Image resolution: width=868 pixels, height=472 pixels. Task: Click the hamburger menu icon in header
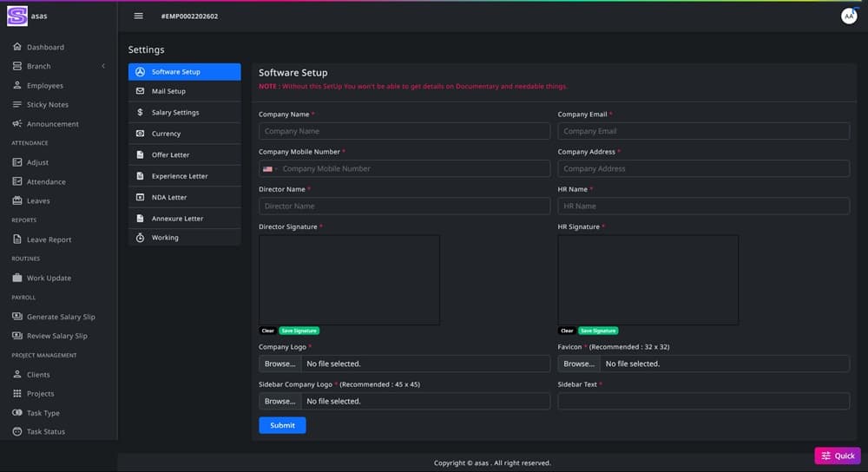point(138,16)
